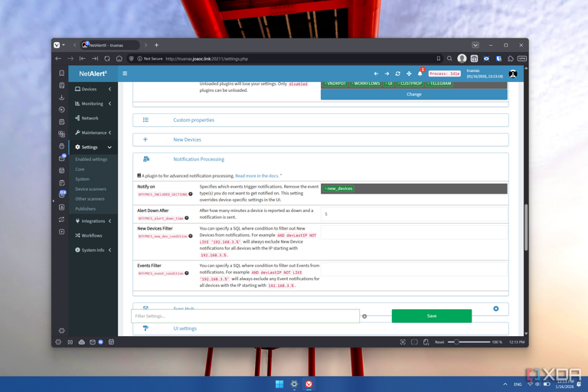Remove the TELEGRAM plugin tag
This screenshot has width=588, height=392.
[428, 83]
